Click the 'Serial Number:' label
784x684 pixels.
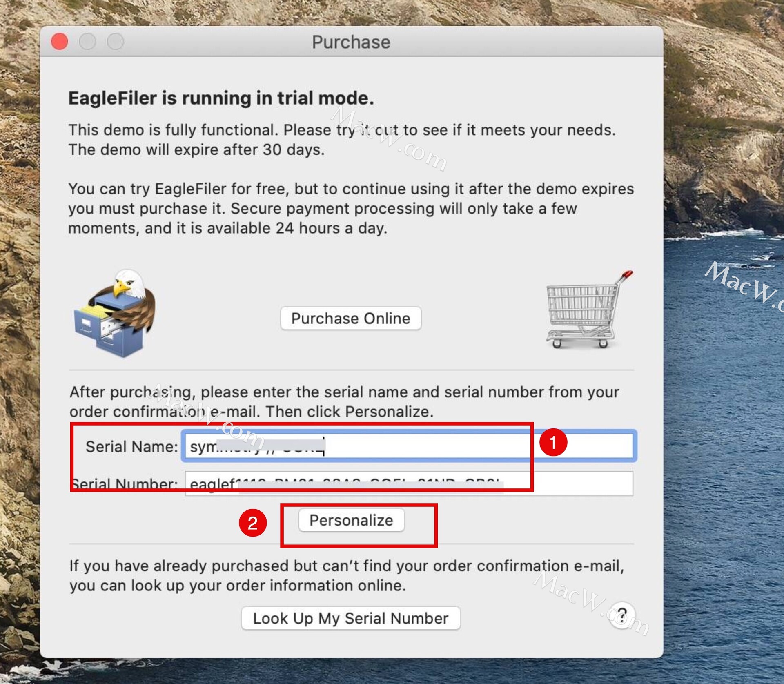click(125, 484)
